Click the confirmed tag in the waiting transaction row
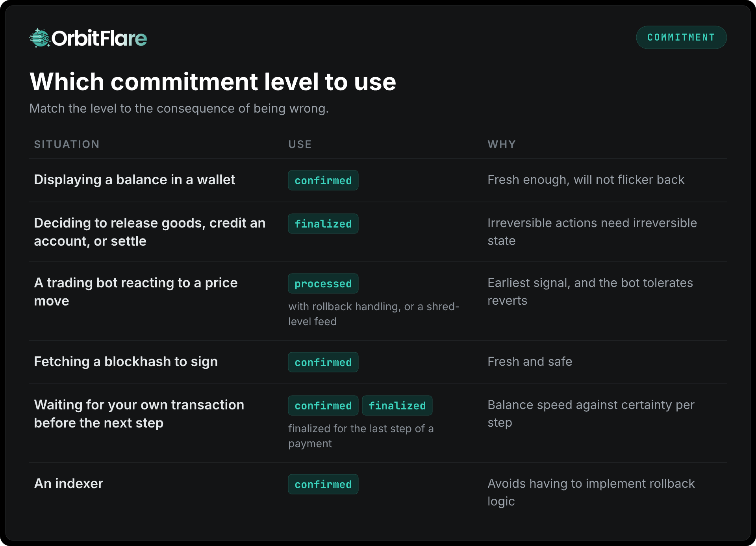The image size is (756, 546). coord(323,405)
